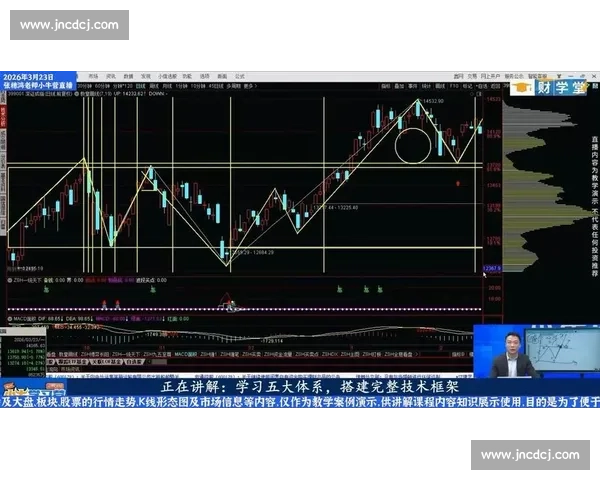Open the 网上开户 link

pyautogui.click(x=491, y=77)
